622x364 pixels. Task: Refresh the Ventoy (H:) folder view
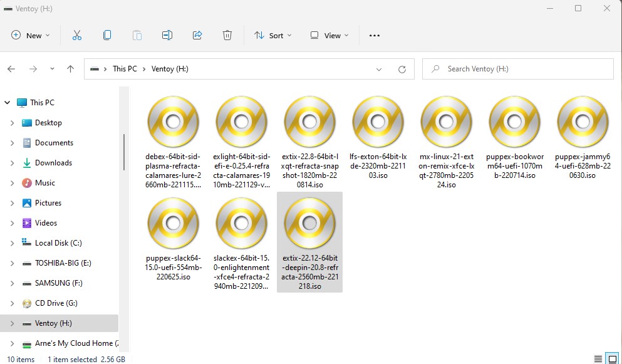(402, 70)
